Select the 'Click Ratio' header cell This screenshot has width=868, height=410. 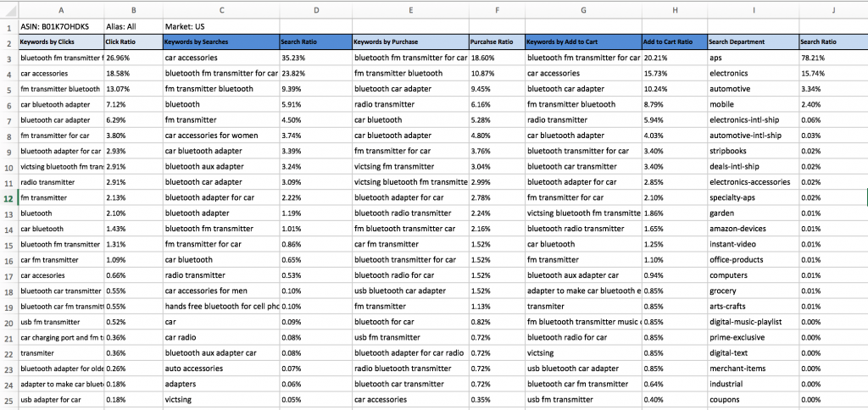[133, 42]
